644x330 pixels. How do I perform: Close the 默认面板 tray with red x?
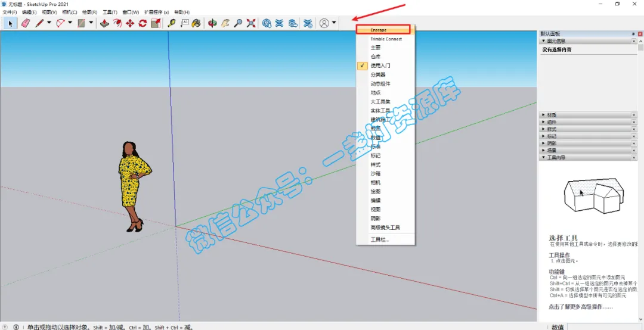click(640, 34)
